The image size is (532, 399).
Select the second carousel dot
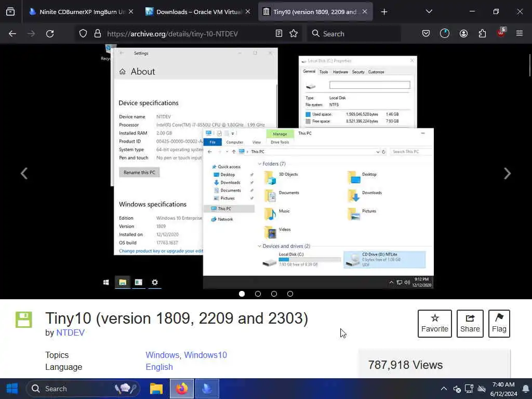click(258, 294)
